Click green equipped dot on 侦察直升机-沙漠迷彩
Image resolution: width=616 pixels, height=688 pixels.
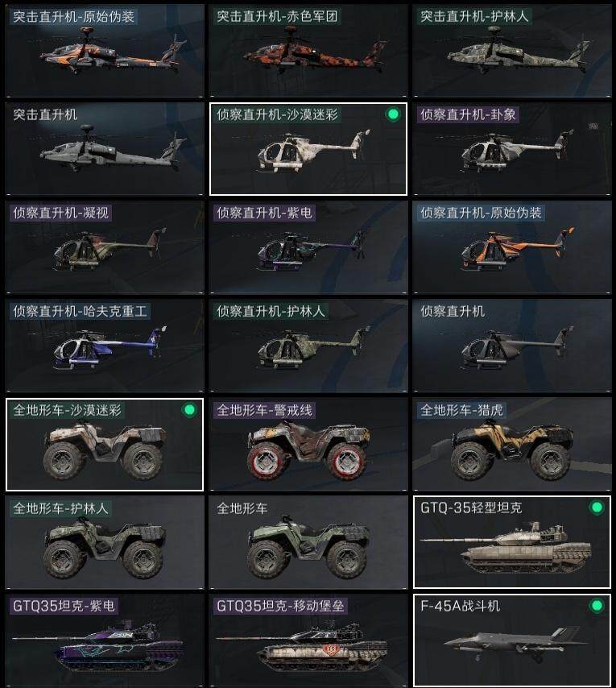click(393, 114)
